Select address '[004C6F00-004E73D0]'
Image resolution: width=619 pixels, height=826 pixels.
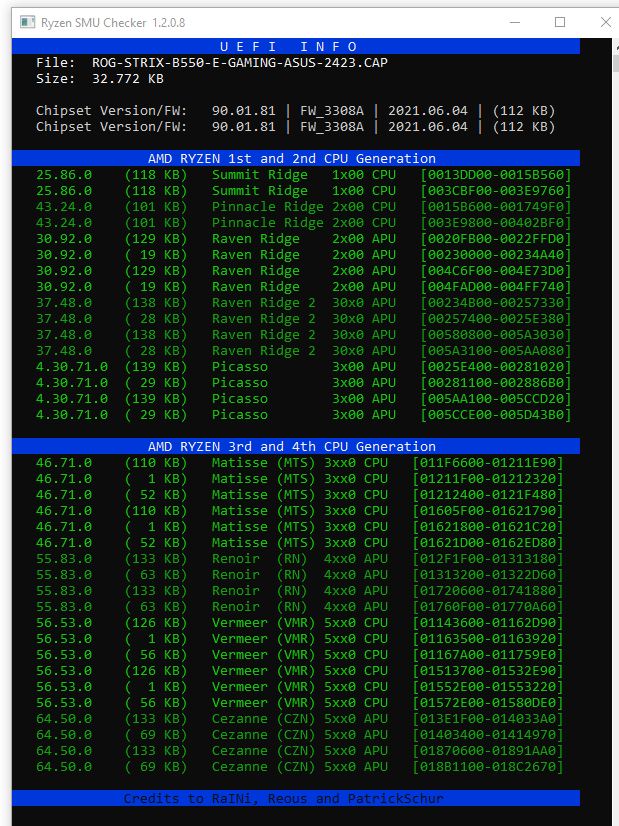click(496, 270)
